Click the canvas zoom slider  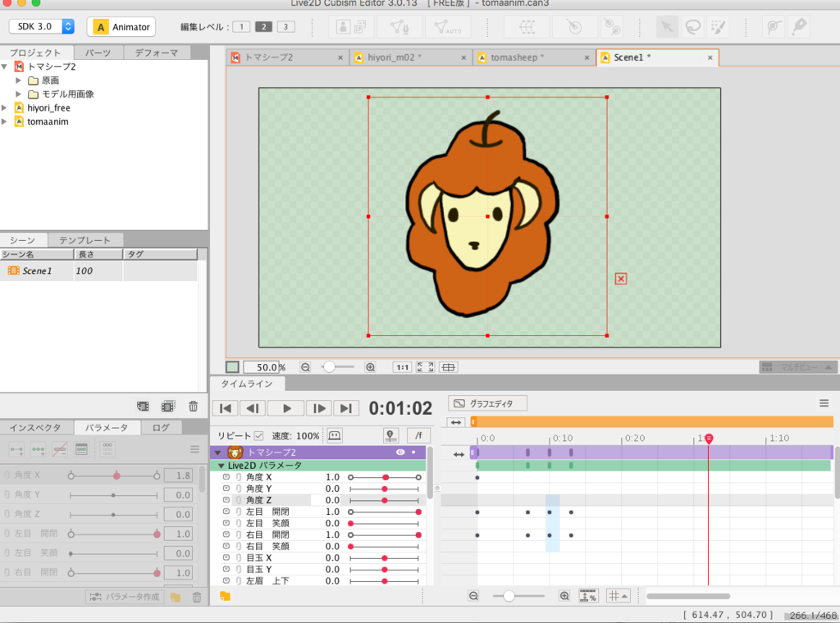(x=338, y=367)
